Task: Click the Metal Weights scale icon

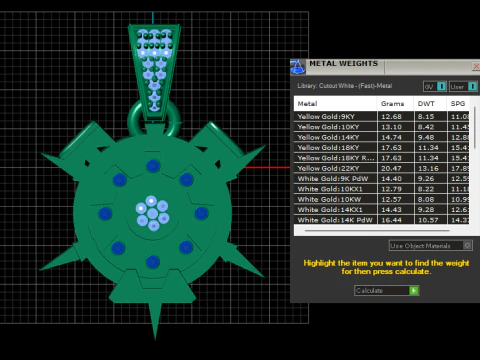Action: click(298, 67)
